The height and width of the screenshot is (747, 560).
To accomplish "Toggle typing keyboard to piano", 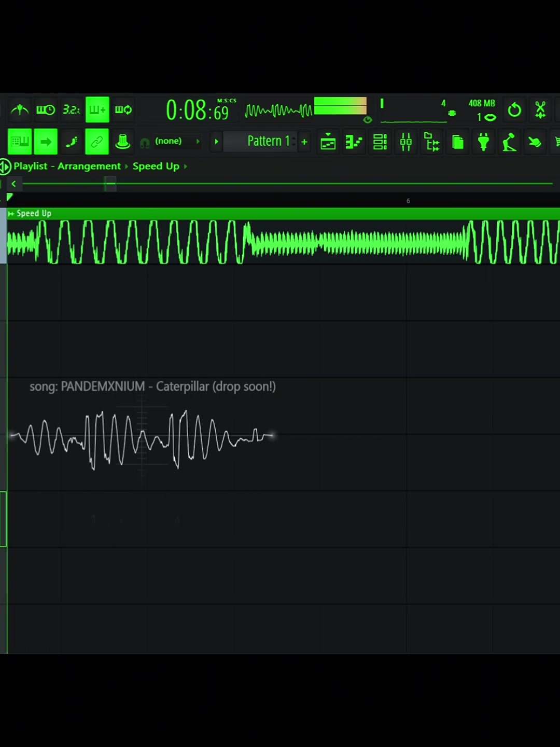I will click(20, 142).
